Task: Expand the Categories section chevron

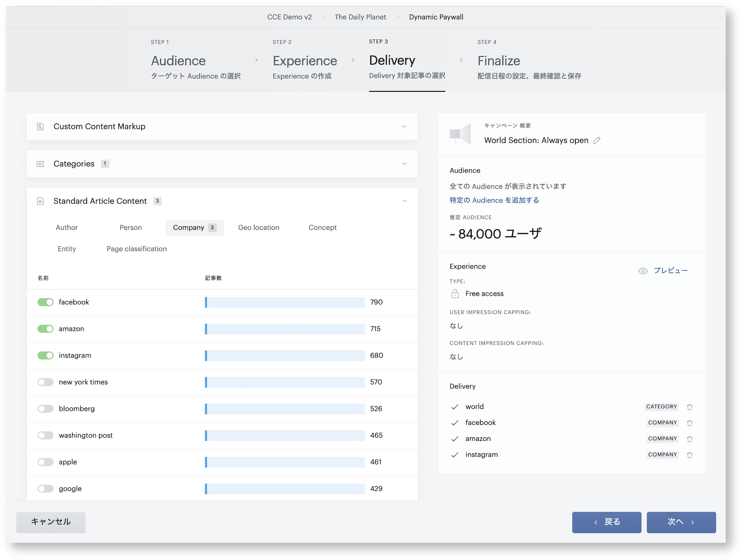Action: (404, 164)
